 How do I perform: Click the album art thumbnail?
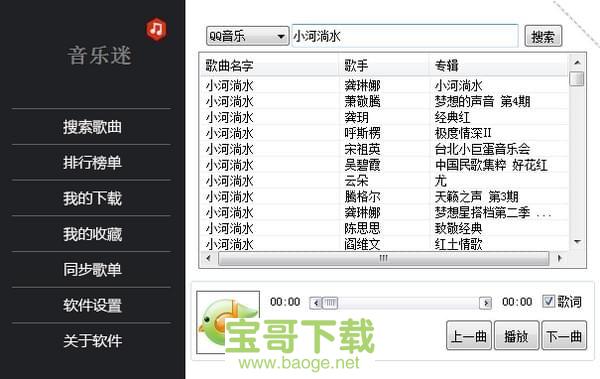click(228, 322)
